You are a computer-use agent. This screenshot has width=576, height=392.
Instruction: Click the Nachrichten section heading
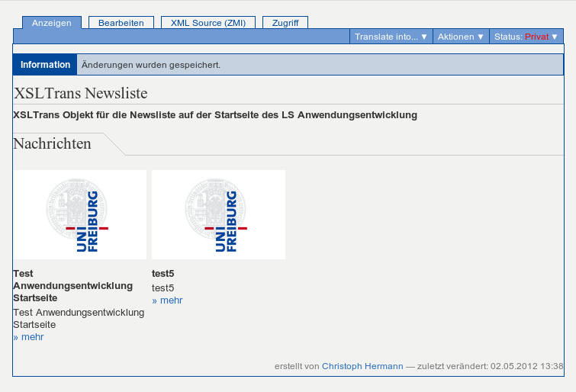pyautogui.click(x=52, y=143)
